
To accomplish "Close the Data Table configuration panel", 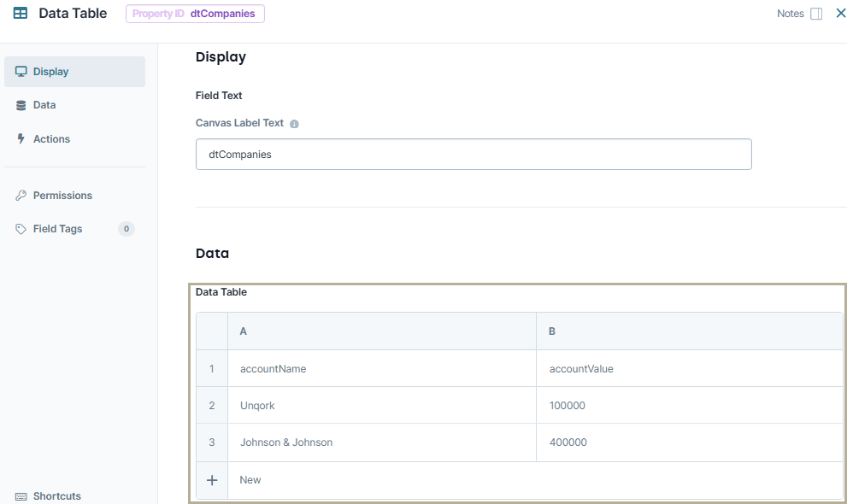I will (840, 13).
